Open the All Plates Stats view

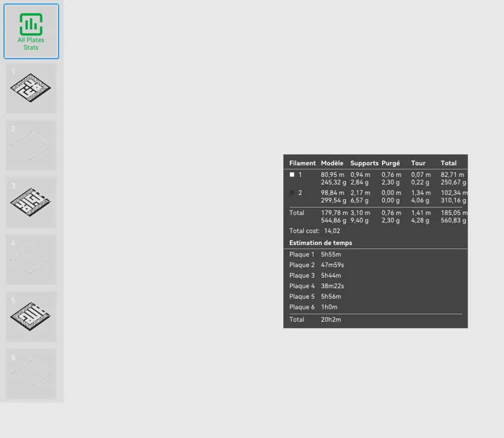31,31
